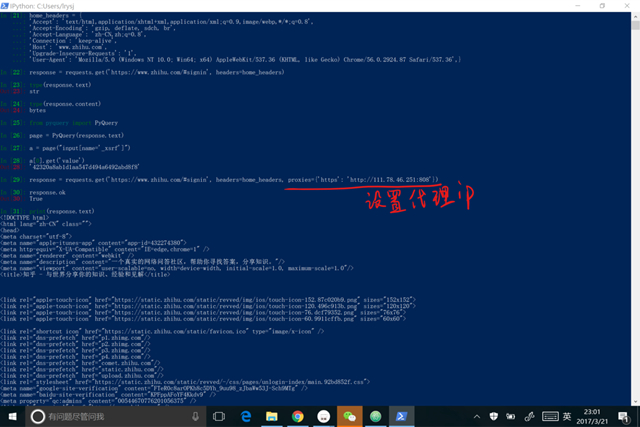Open the green round app icon in the taskbar

point(376,416)
